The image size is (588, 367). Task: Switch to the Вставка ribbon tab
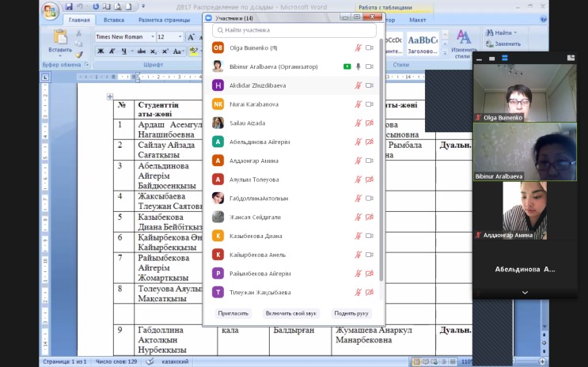point(114,20)
